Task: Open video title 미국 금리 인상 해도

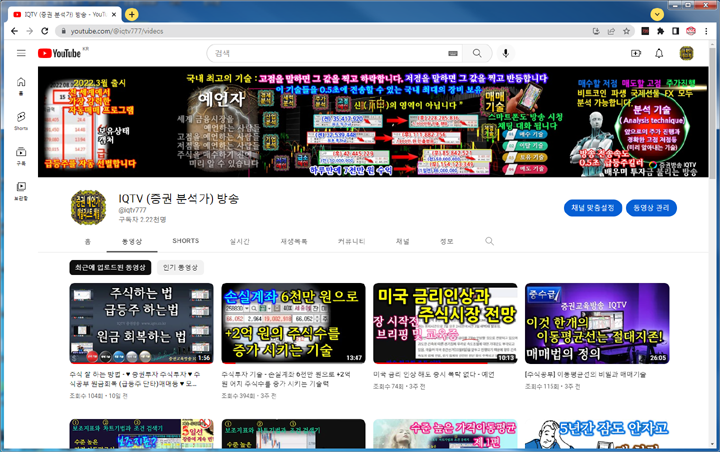Action: coord(433,375)
